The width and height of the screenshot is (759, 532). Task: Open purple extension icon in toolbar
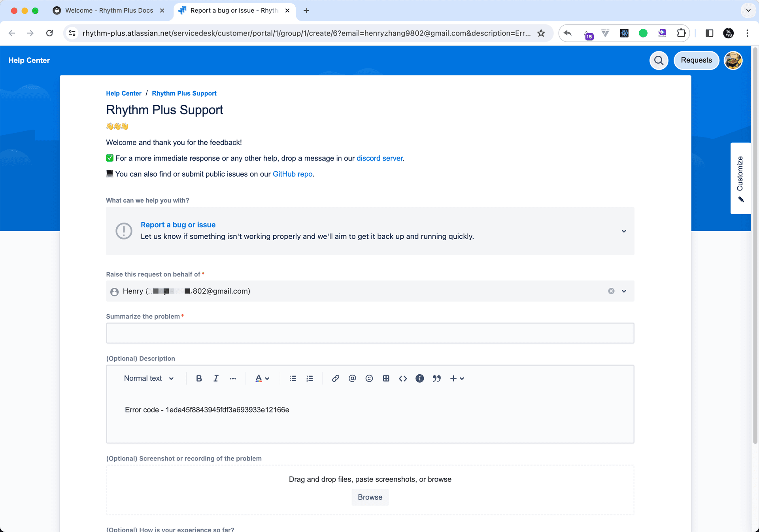tap(662, 33)
